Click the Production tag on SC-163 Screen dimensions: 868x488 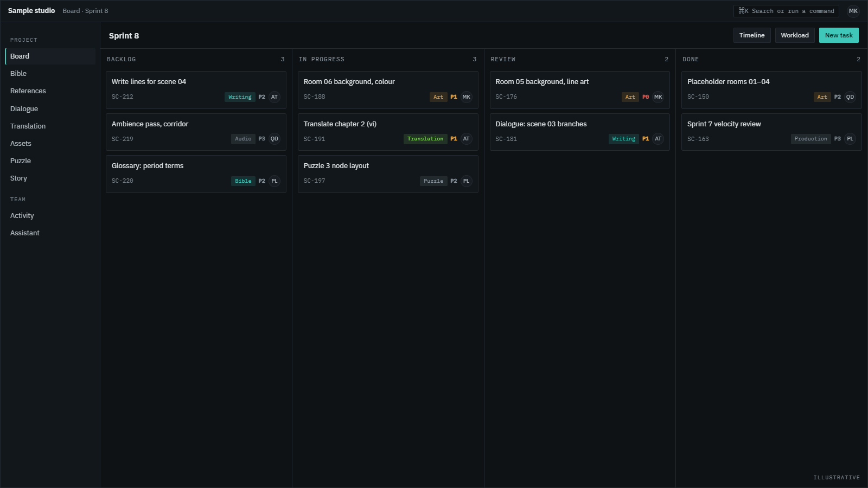[810, 139]
